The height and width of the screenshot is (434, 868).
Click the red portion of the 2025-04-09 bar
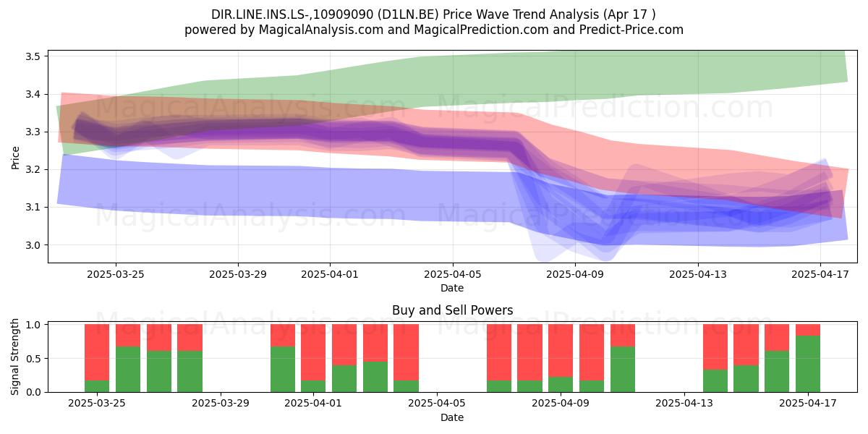(x=561, y=351)
